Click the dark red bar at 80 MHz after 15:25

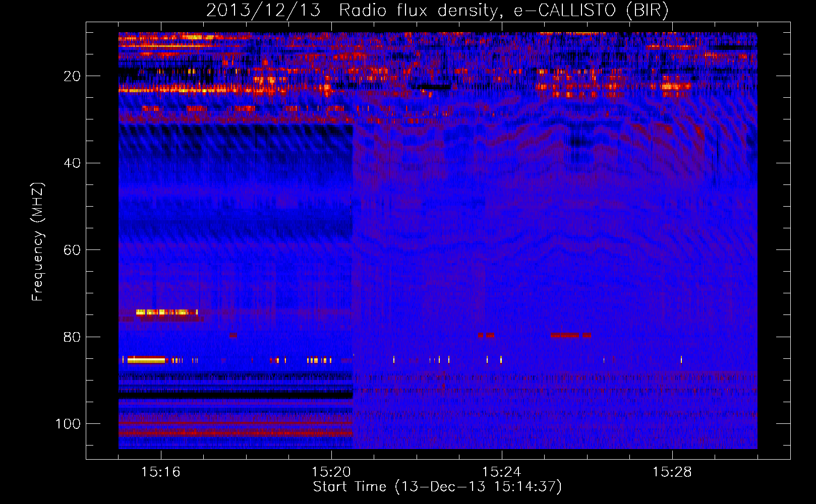click(565, 335)
